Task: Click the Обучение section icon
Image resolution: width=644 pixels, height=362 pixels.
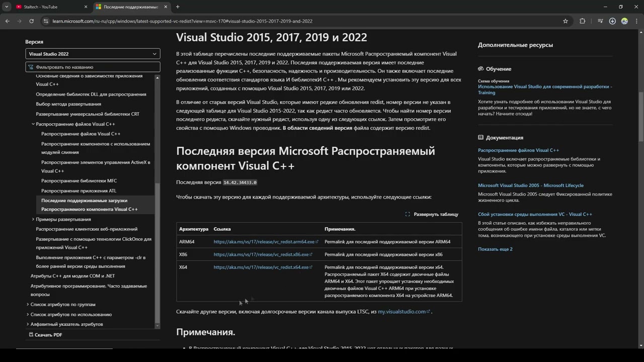Action: tap(481, 69)
